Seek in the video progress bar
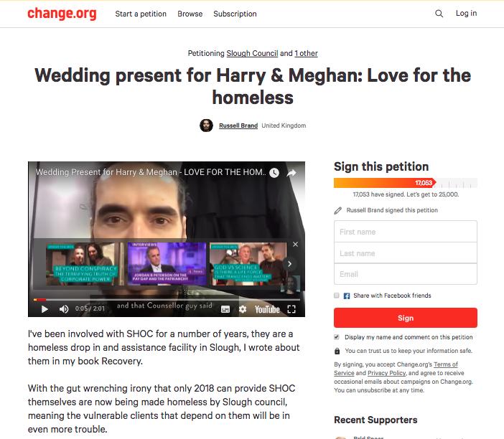This screenshot has width=504, height=439. tap(167, 300)
